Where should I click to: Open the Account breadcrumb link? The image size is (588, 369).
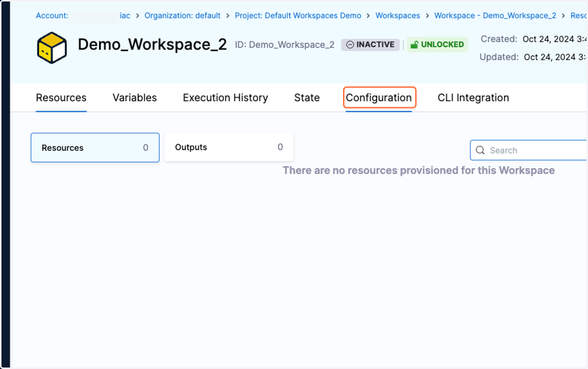(83, 15)
